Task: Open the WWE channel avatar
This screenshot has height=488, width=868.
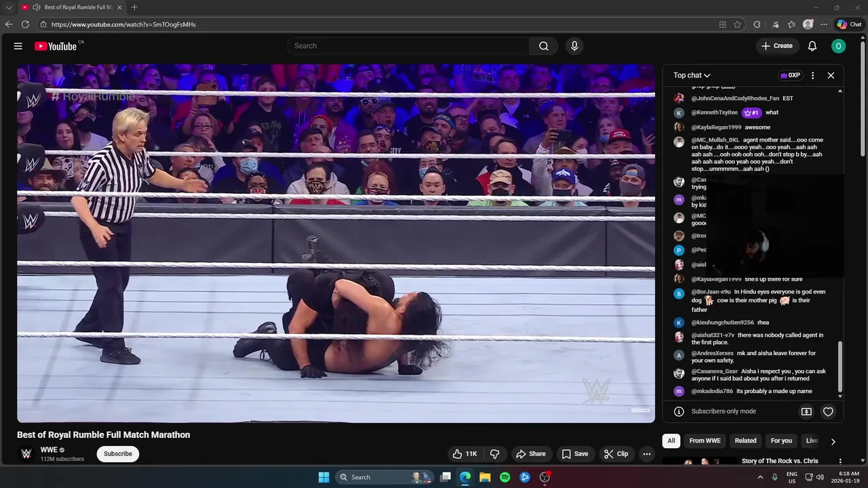Action: [x=26, y=454]
